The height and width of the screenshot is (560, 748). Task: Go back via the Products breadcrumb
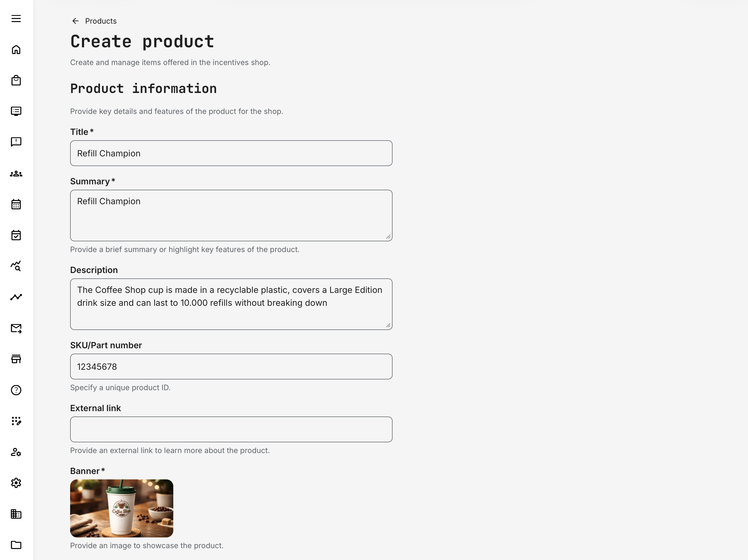point(100,21)
